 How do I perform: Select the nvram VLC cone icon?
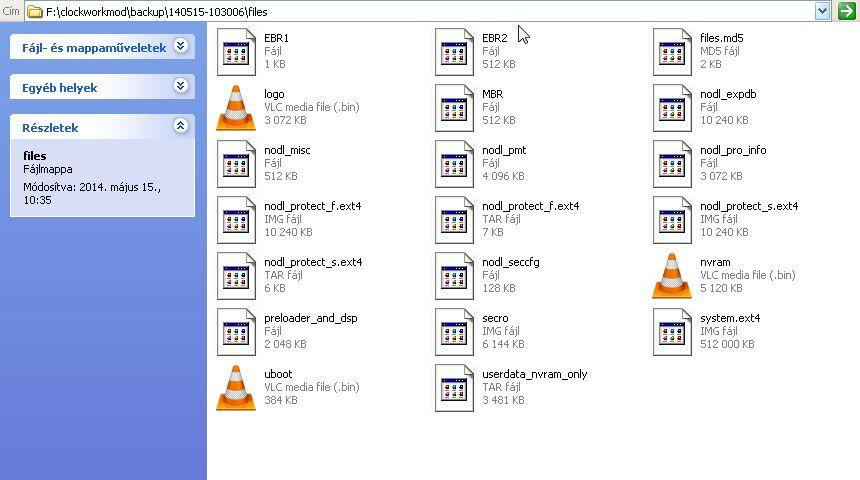[672, 276]
